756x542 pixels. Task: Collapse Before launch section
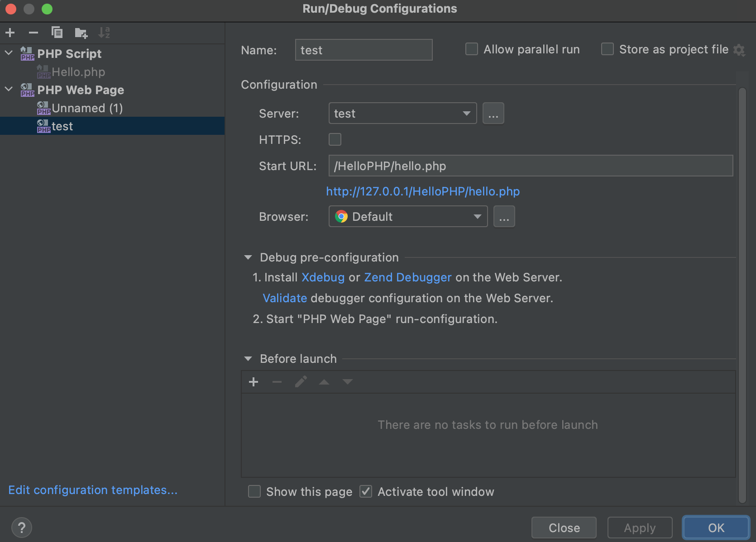[248, 359]
